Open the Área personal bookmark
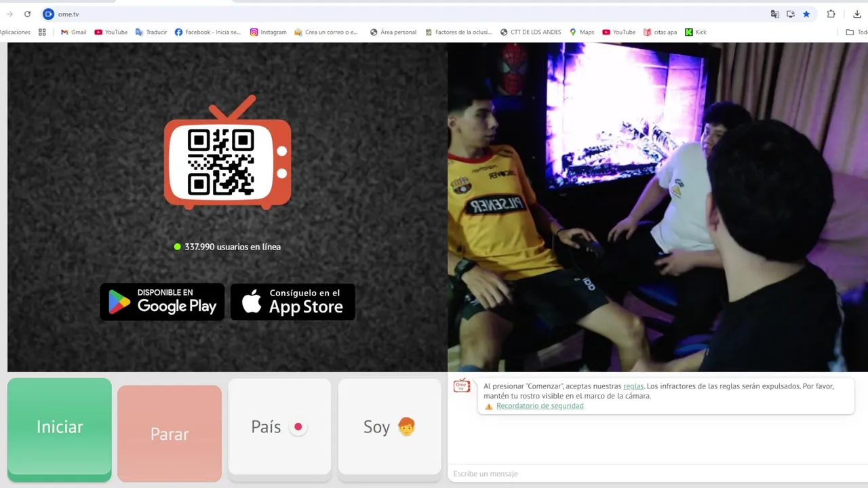 pyautogui.click(x=393, y=32)
